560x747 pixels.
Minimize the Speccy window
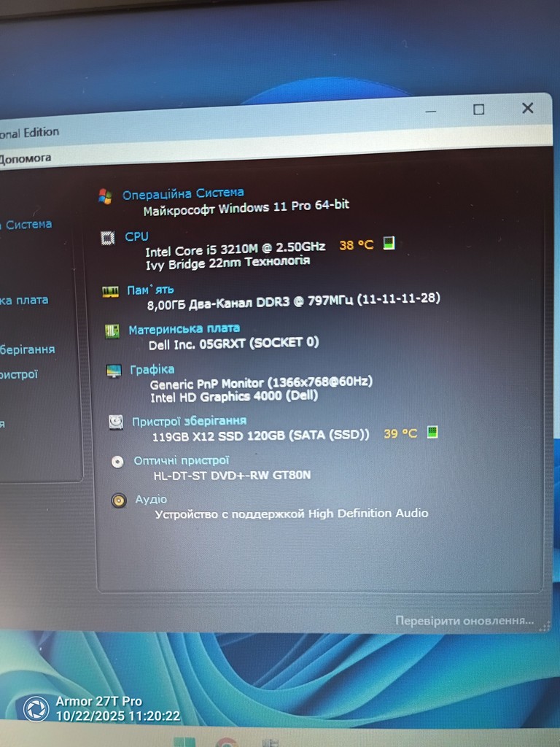pyautogui.click(x=431, y=111)
